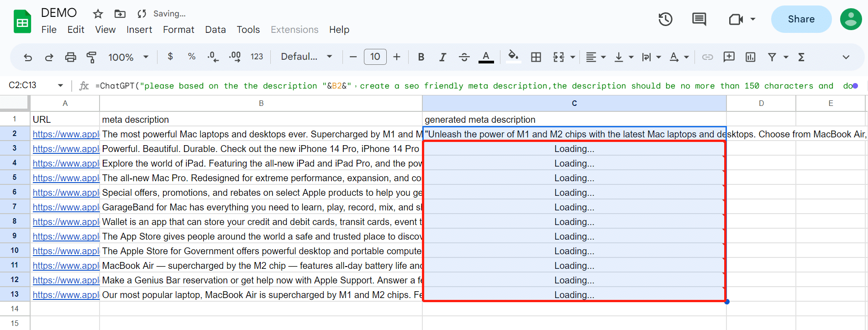Click the font size input field
This screenshot has width=868, height=330.
tap(375, 57)
